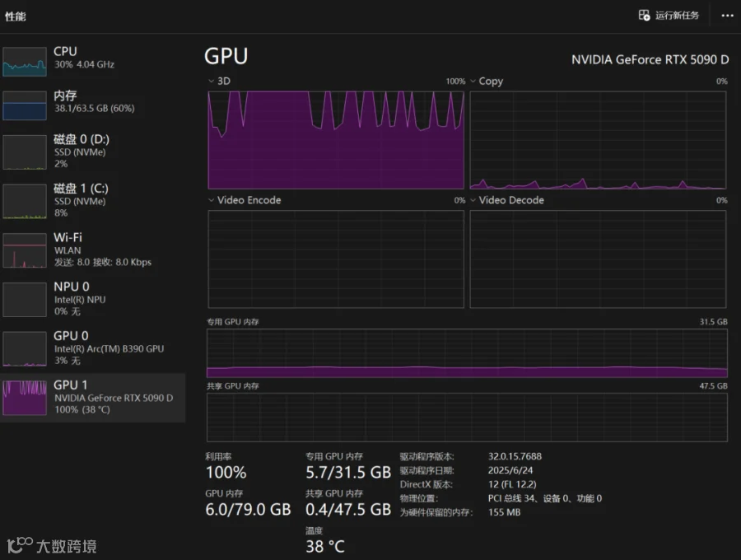Click the GPU heading title

click(x=226, y=56)
